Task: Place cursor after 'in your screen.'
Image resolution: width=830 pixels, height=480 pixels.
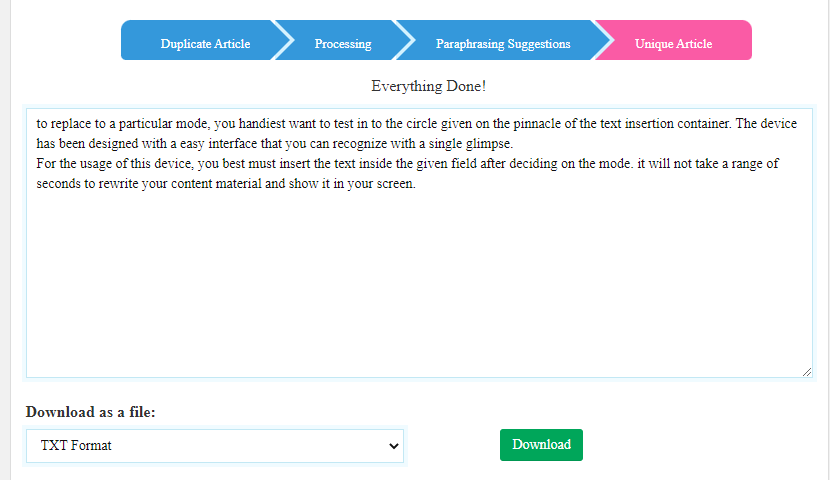Action: pos(414,184)
